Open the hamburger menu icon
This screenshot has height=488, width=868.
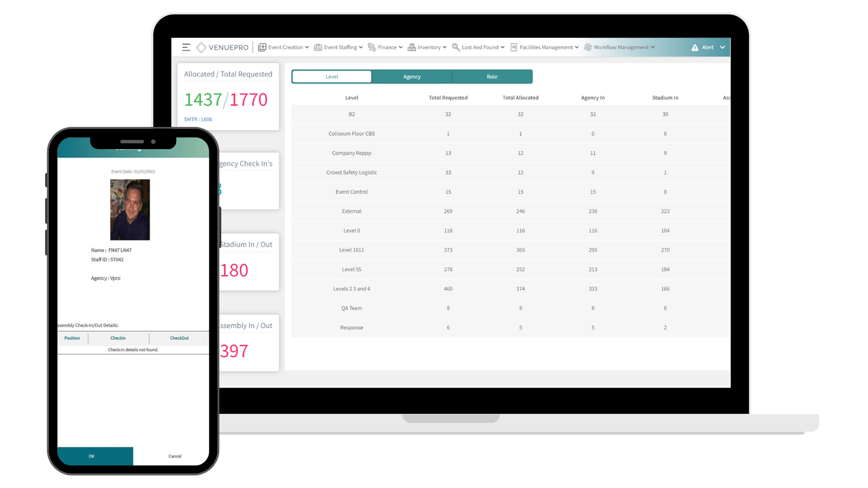pos(186,48)
